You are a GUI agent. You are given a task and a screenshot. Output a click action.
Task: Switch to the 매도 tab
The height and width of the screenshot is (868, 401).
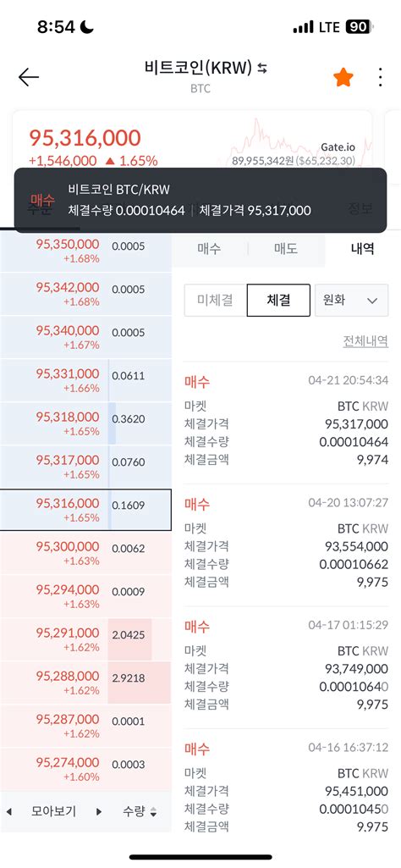(286, 249)
